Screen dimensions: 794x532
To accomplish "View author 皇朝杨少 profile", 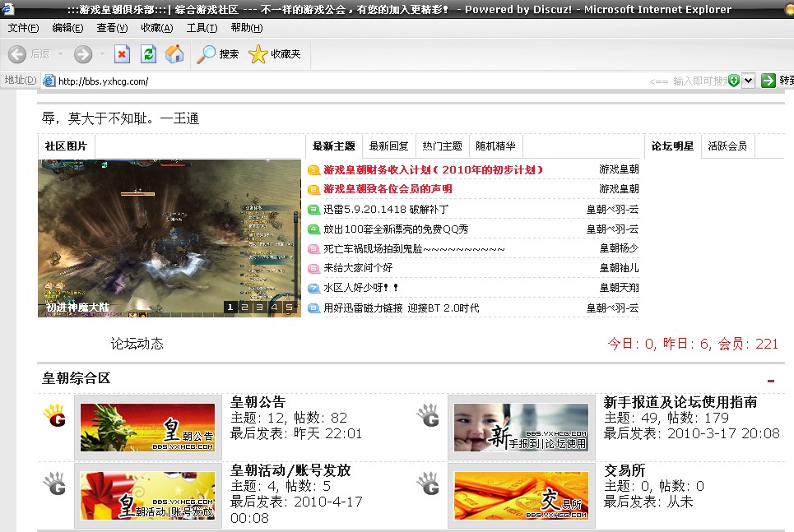I will coord(620,248).
